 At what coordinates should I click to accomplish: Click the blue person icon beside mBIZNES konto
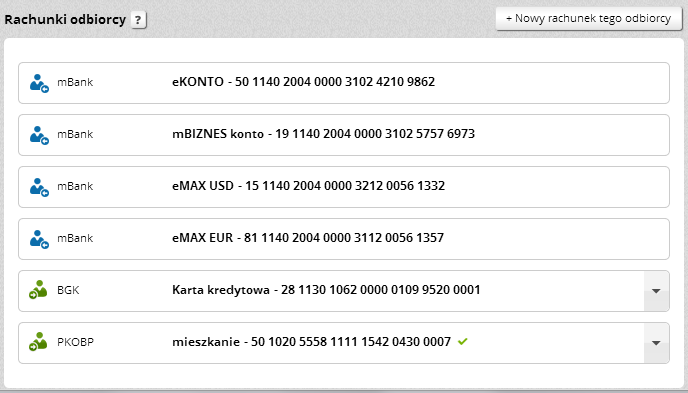[x=39, y=135]
